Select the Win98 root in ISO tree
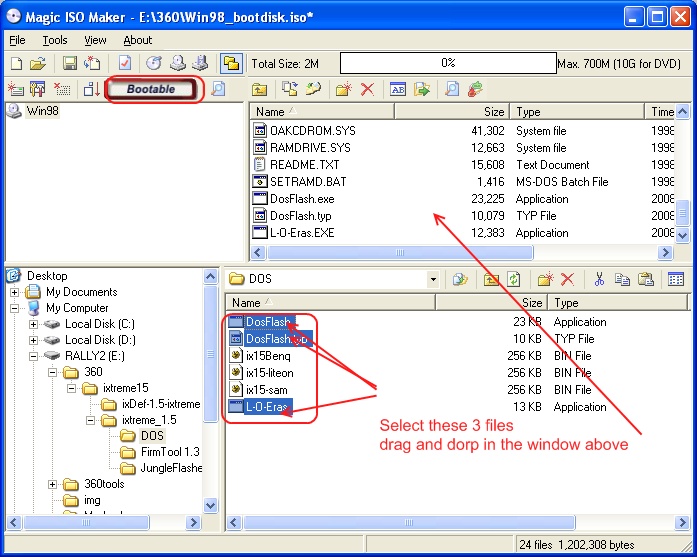697x557 pixels. 42,111
